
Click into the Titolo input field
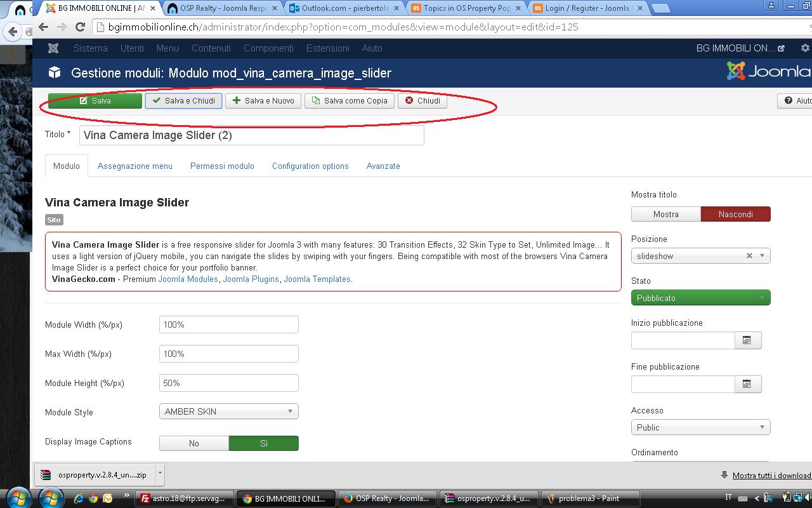251,135
